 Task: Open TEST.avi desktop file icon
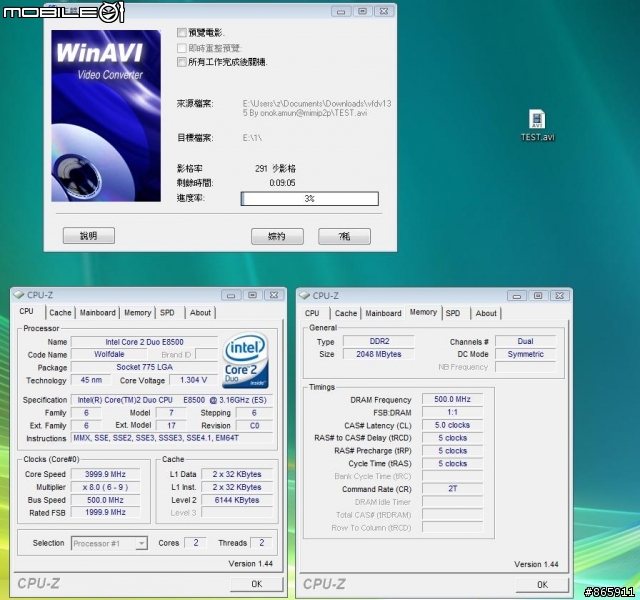[537, 125]
